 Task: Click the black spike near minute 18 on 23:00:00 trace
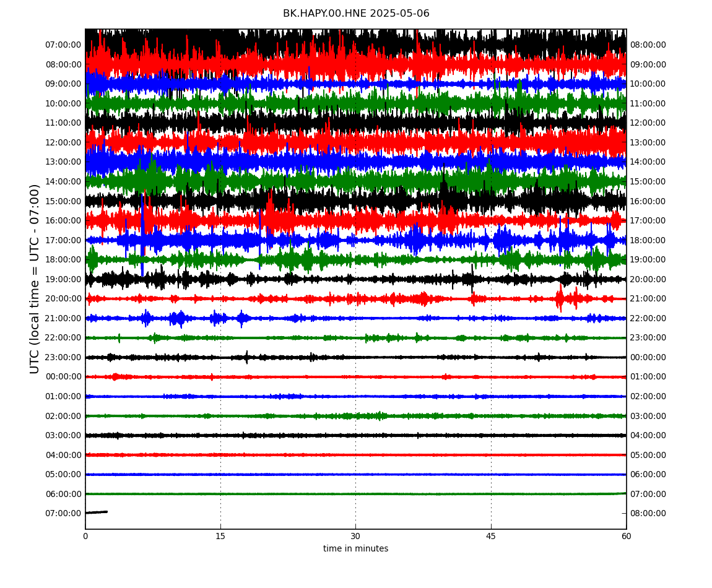point(246,357)
